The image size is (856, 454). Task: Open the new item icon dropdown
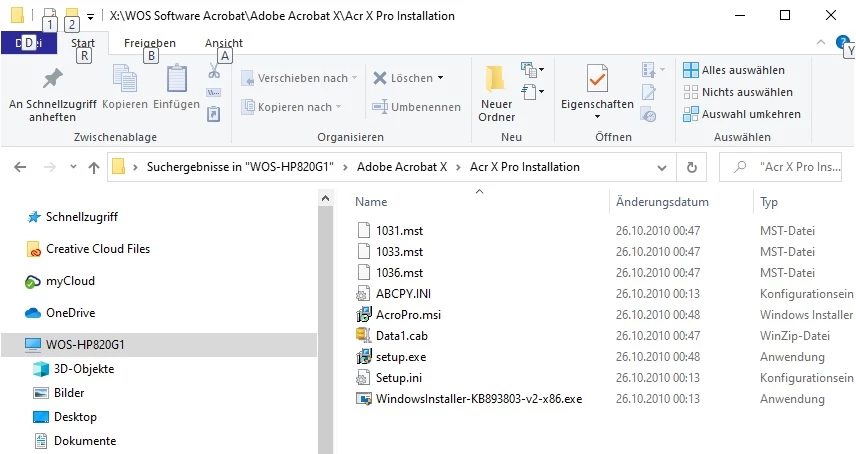pyautogui.click(x=532, y=69)
